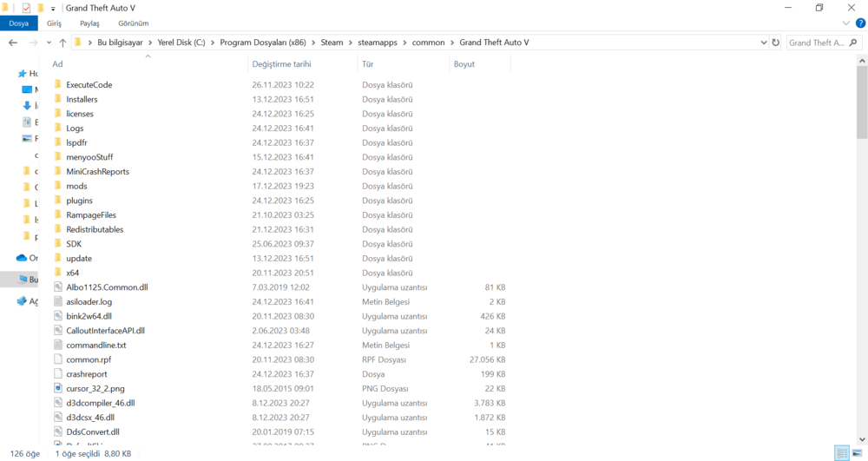Open recent locations dropdown arrow
Viewport: 868px width, 461px height.
[49, 43]
